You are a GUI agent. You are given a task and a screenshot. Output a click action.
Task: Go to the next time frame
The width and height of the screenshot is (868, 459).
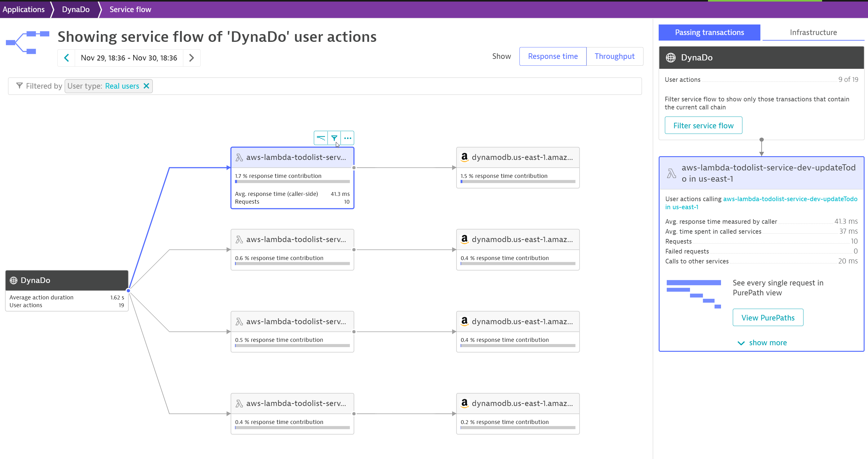(191, 58)
